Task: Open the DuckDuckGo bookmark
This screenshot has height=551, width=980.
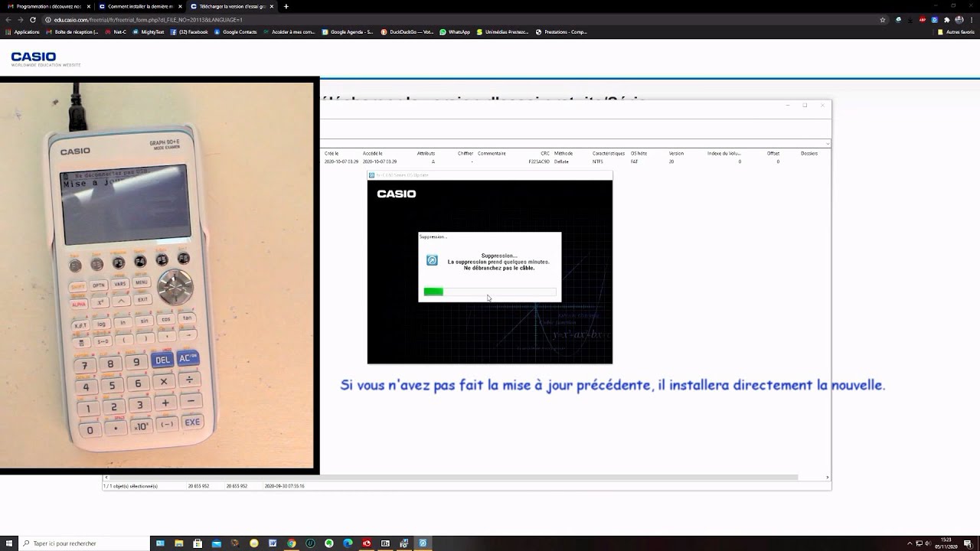Action: (x=407, y=32)
